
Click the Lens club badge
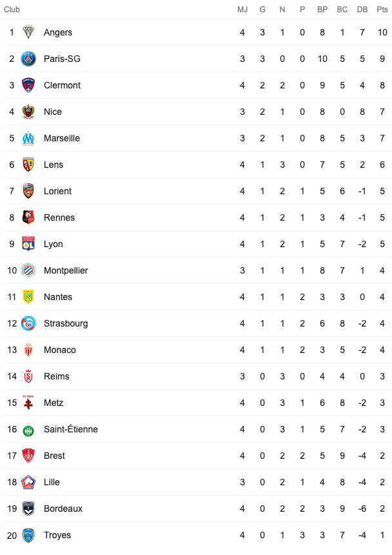pos(28,165)
